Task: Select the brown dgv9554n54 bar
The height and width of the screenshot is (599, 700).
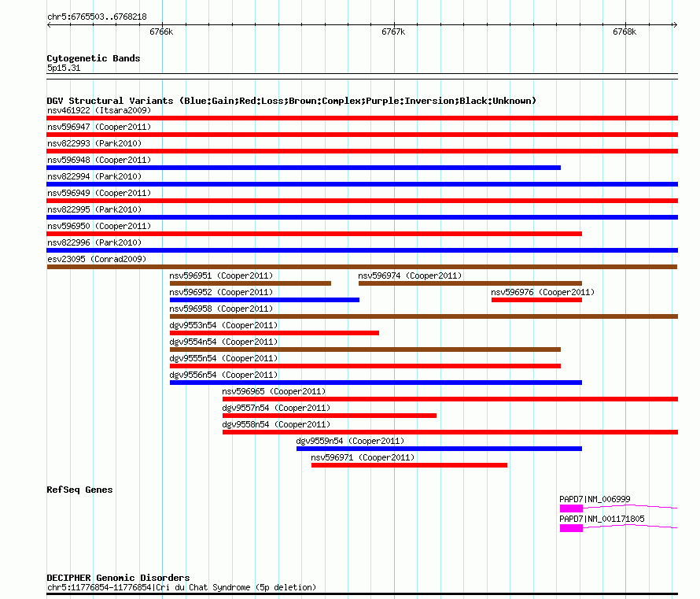Action: tap(365, 349)
